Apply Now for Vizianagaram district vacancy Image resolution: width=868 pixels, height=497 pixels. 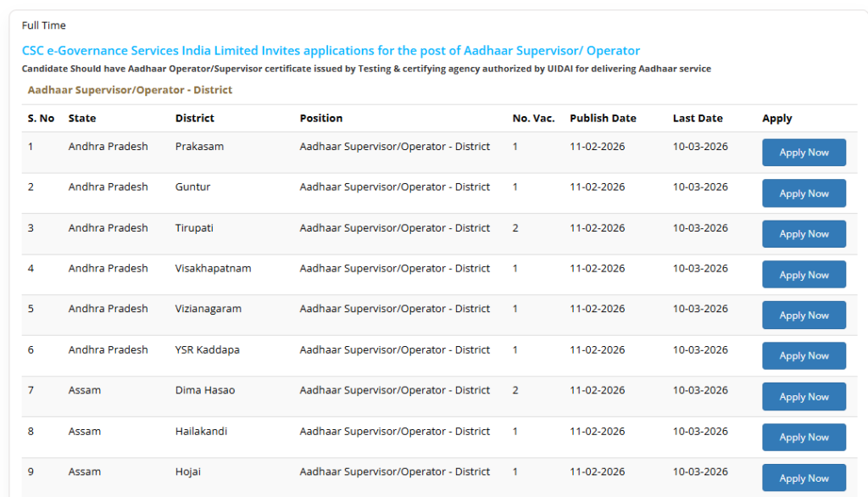804,315
